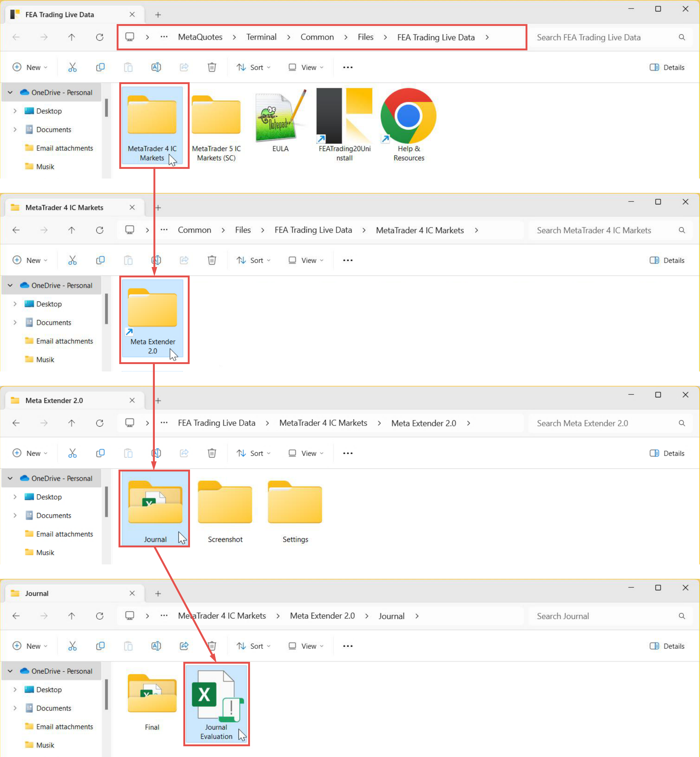The height and width of the screenshot is (757, 700).
Task: Select the MetaTrader 4 IC Markets tab
Action: (74, 207)
